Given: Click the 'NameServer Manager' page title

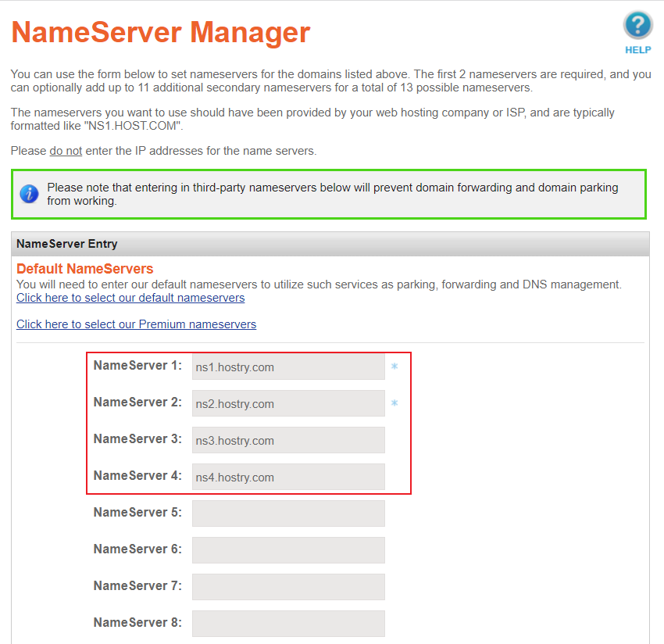Looking at the screenshot, I should click(160, 32).
